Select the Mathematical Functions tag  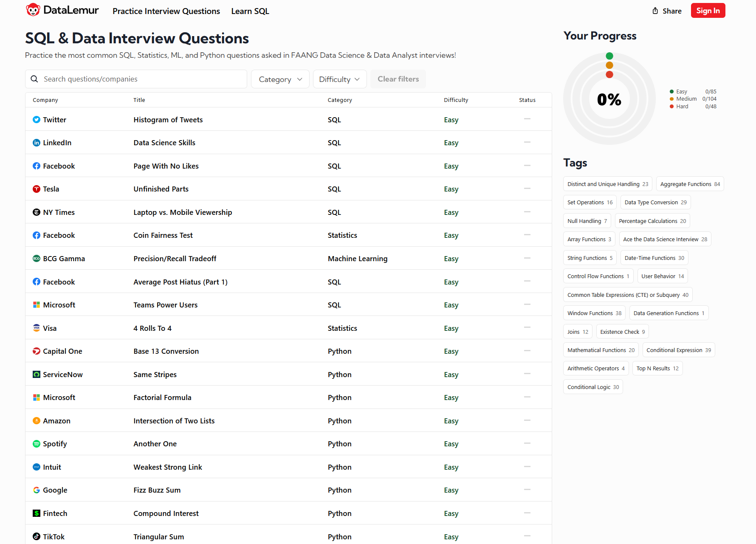[x=601, y=350]
